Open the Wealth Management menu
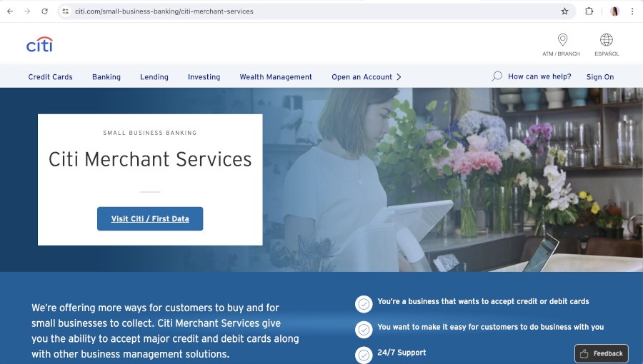 click(276, 77)
